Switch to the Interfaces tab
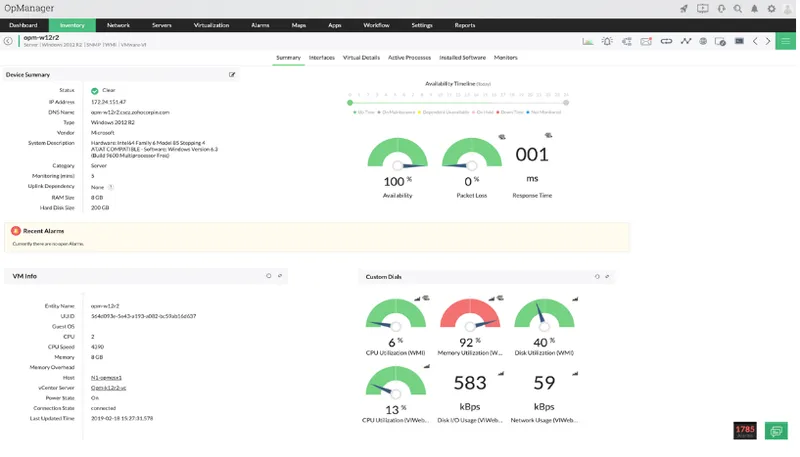This screenshot has width=800, height=457. [x=322, y=58]
